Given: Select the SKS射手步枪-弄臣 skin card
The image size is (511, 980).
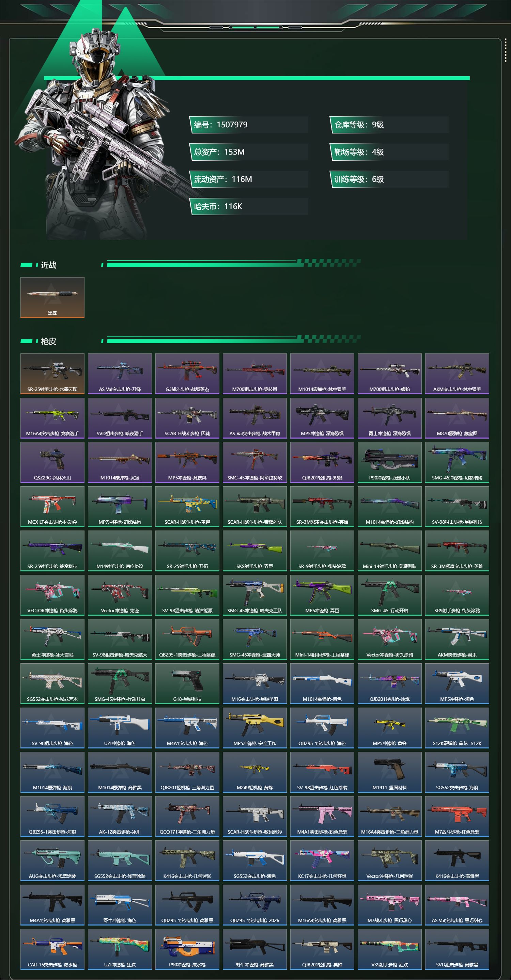Looking at the screenshot, I should click(x=255, y=551).
